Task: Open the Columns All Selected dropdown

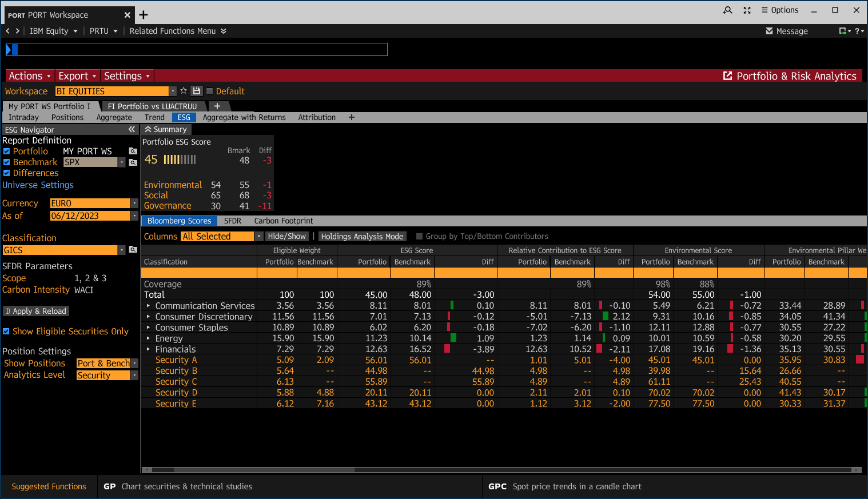Action: pos(258,237)
